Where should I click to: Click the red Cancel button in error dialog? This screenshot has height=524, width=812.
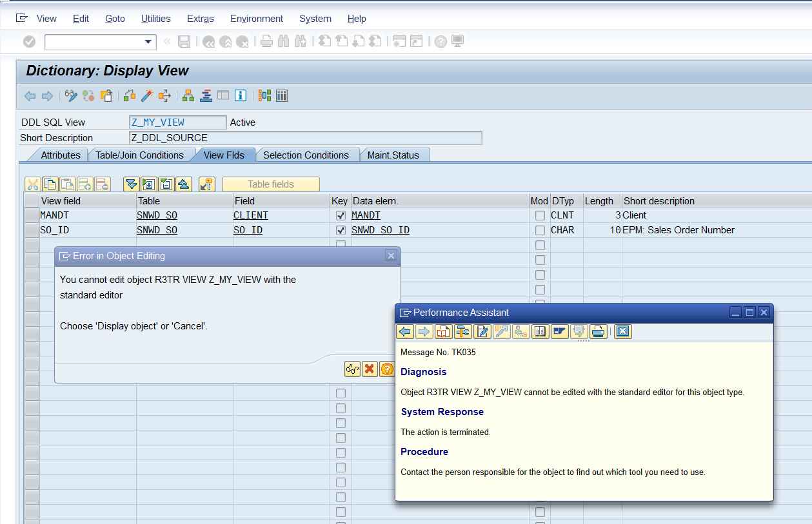[370, 369]
